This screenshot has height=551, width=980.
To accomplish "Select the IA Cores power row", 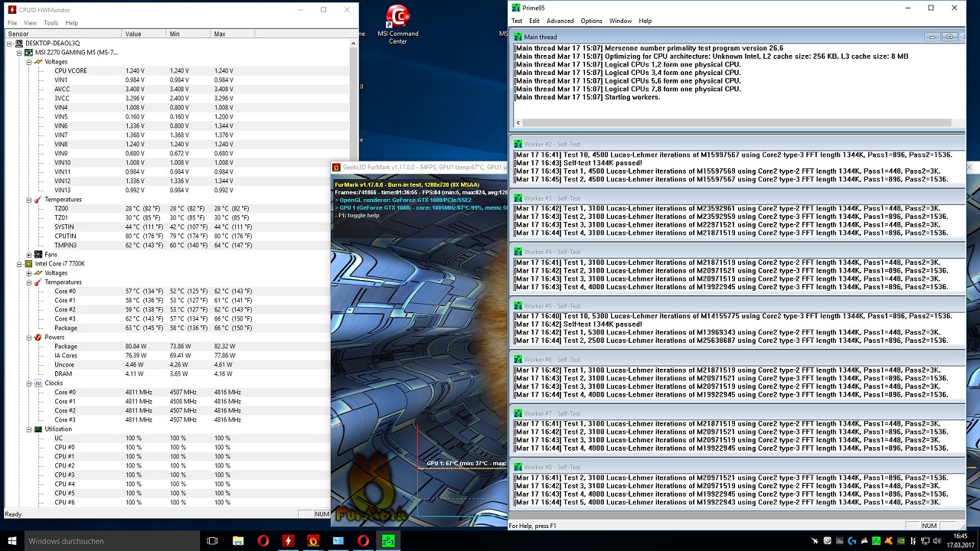I will [178, 355].
